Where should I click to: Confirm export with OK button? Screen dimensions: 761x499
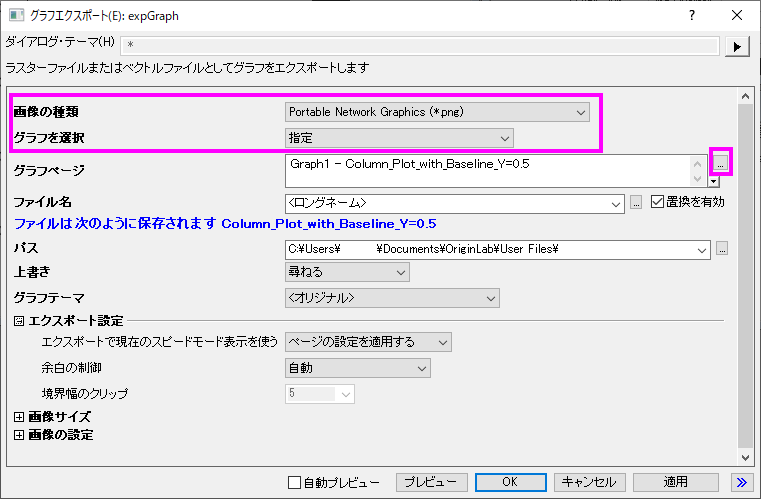(x=511, y=482)
